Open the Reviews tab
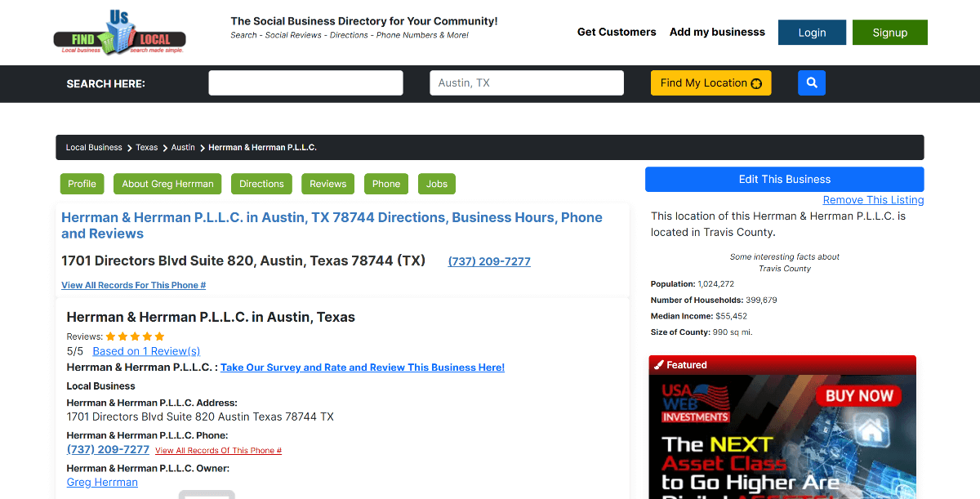Image resolution: width=980 pixels, height=499 pixels. pos(328,184)
